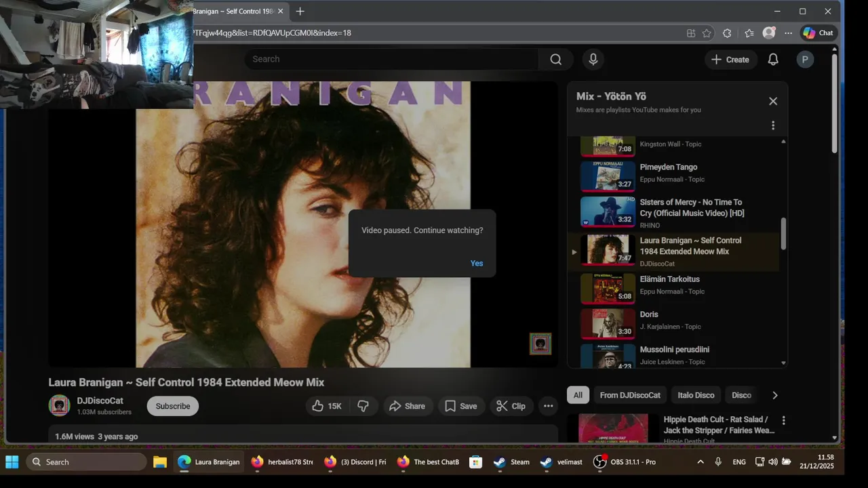Open browser extensions puzzle icon
The width and height of the screenshot is (868, 488).
coord(727,33)
